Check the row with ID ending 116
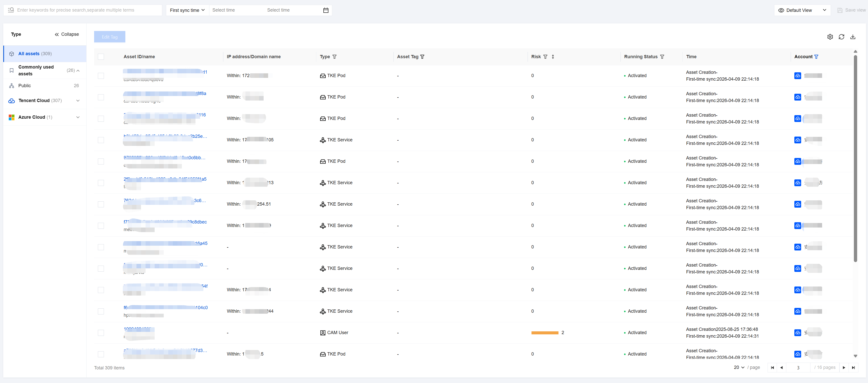 pos(101,118)
